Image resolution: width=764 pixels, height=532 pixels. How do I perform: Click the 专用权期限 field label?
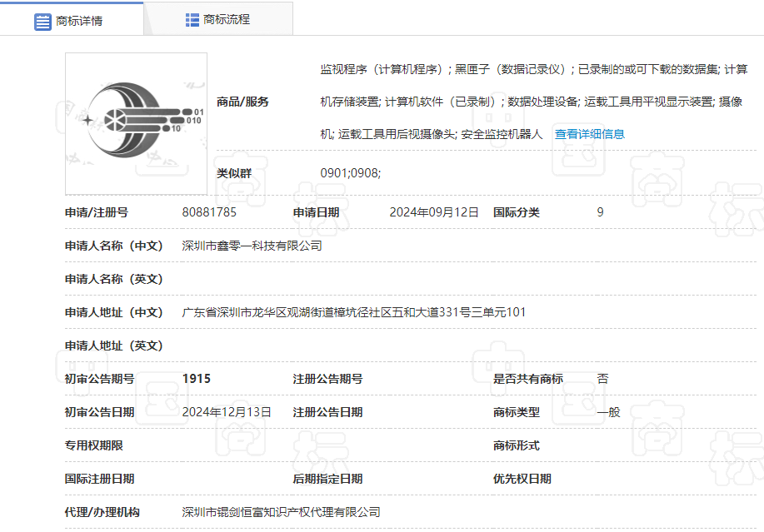(96, 445)
